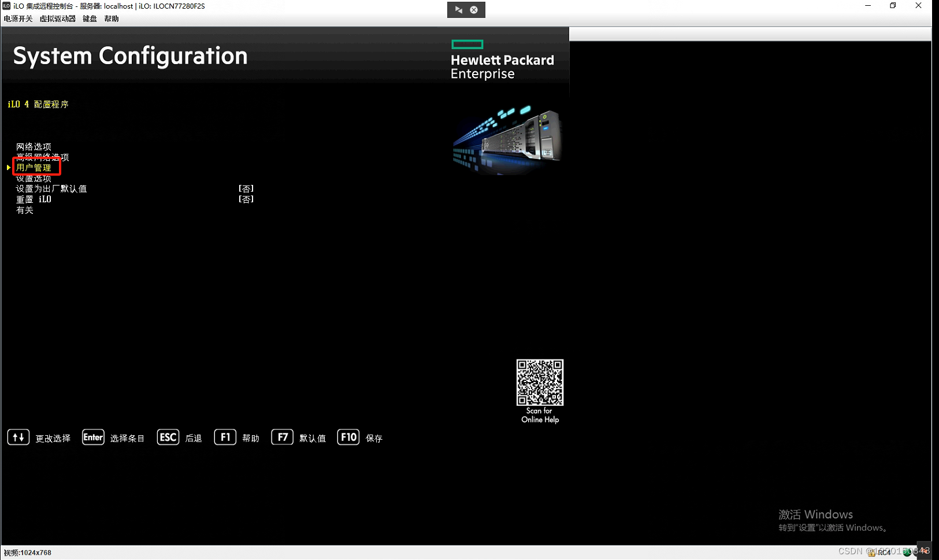Open the 电源开关 power switch menu
Screen dimensions: 939x560
18,18
